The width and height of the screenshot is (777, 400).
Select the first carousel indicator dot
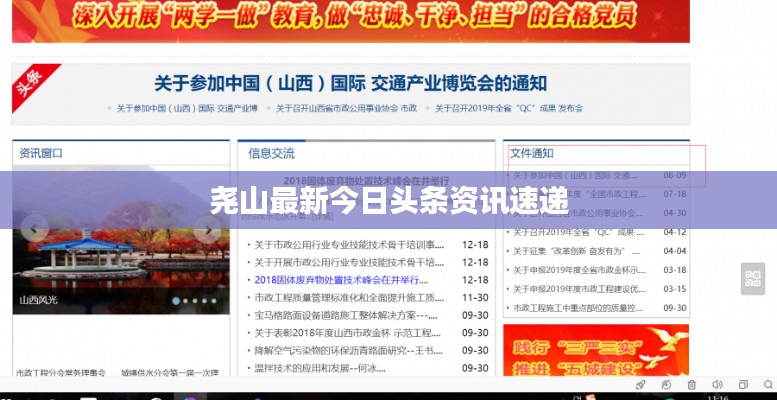point(176,301)
